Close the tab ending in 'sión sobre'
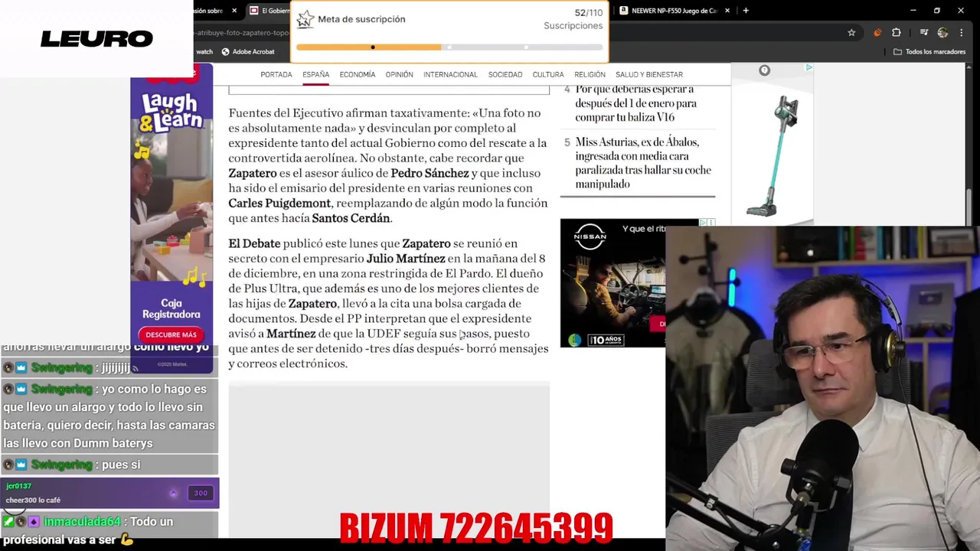Image resolution: width=980 pixels, height=551 pixels. click(x=234, y=11)
